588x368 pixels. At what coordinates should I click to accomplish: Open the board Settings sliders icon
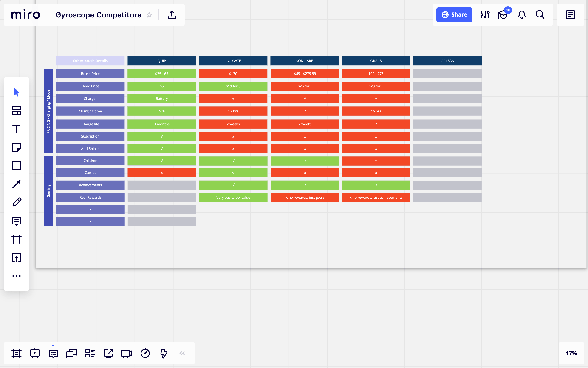pos(485,14)
